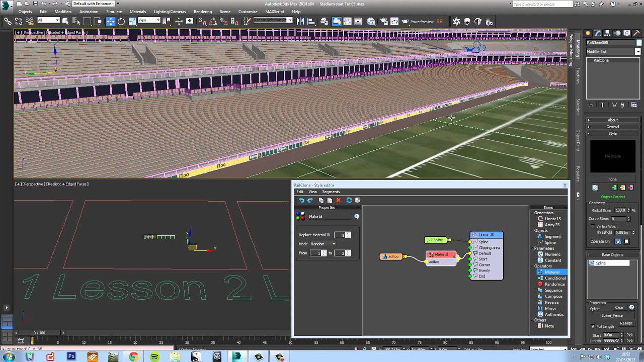Activate the Select and Rotate tool

121,21
